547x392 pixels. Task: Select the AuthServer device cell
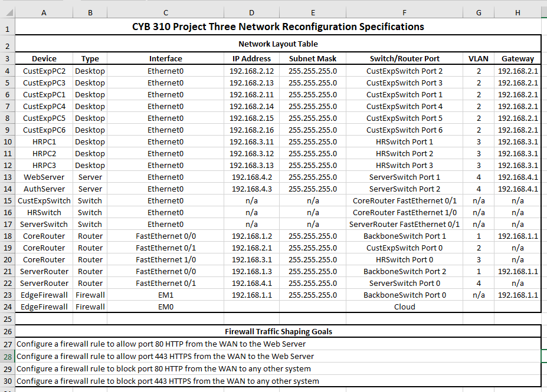click(44, 189)
